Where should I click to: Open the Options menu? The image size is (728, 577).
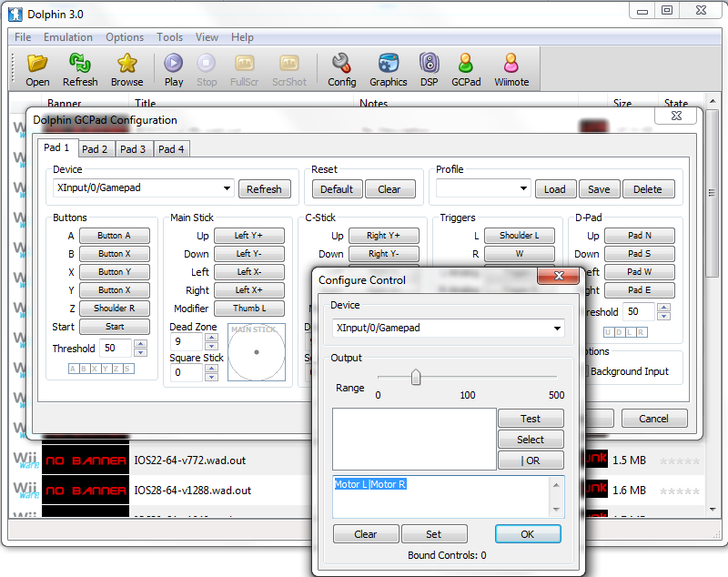(125, 37)
